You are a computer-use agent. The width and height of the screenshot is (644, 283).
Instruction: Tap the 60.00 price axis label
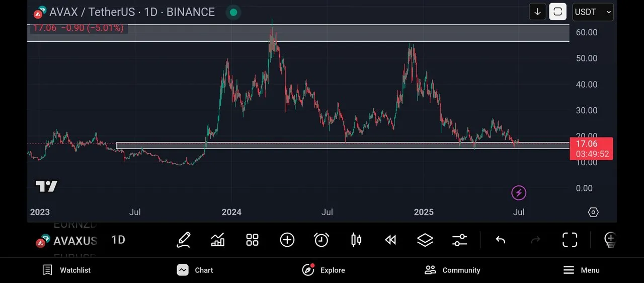pos(587,32)
